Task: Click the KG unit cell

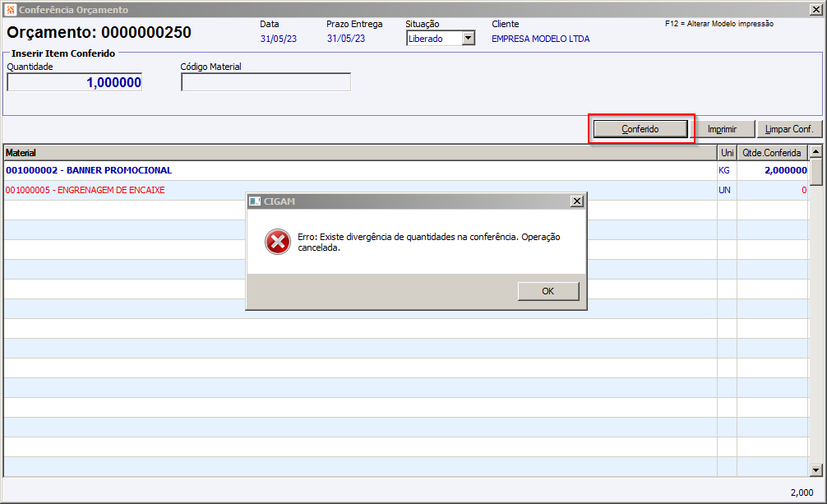Action: [727, 170]
